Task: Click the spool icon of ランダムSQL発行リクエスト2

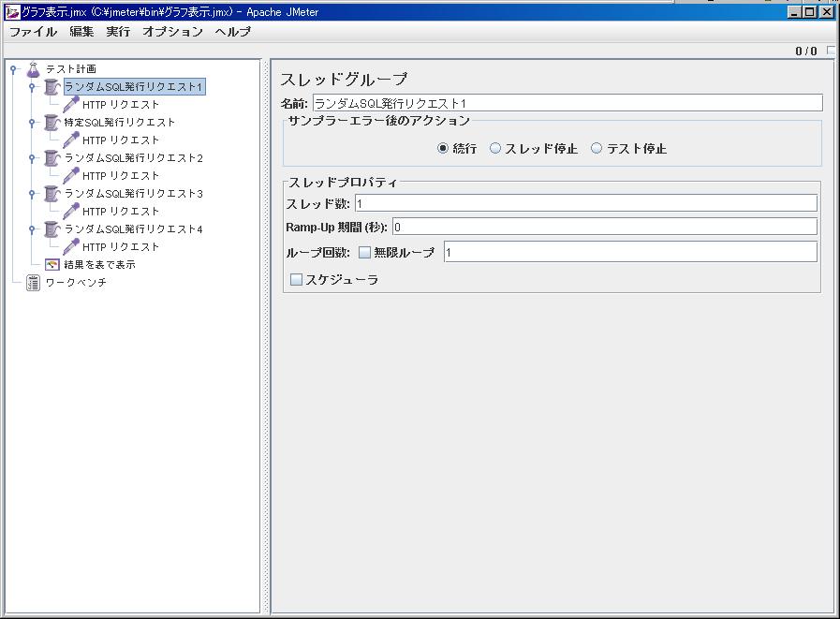Action: pos(52,158)
